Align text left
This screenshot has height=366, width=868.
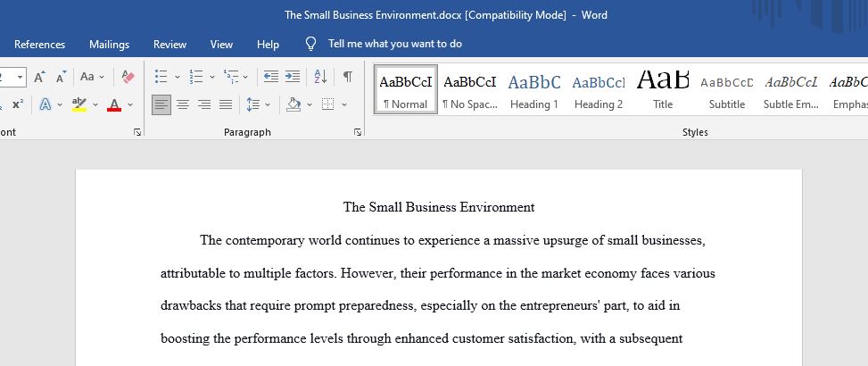[x=161, y=104]
